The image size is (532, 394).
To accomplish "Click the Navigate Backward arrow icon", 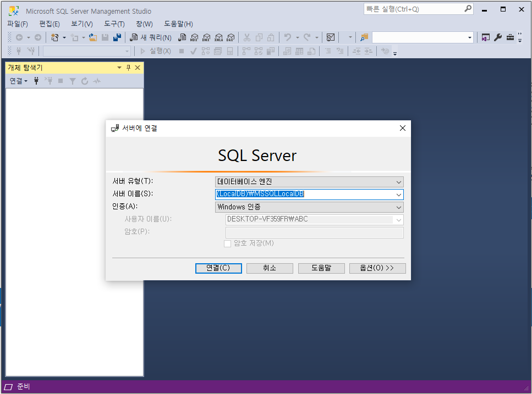I will click(19, 37).
